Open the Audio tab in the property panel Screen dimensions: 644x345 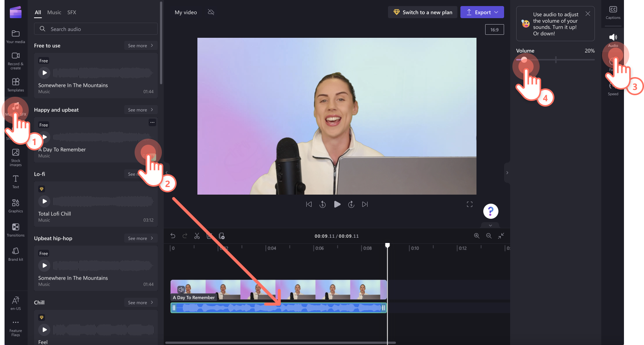coord(613,40)
